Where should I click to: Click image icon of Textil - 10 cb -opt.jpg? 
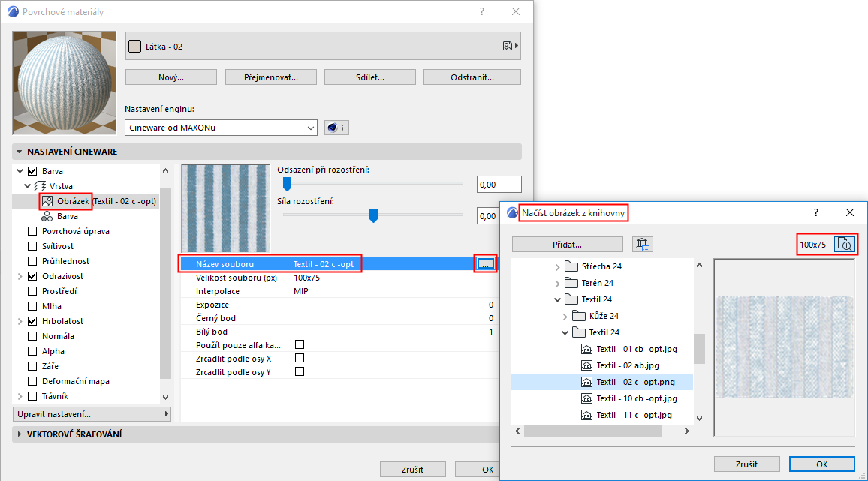point(586,398)
